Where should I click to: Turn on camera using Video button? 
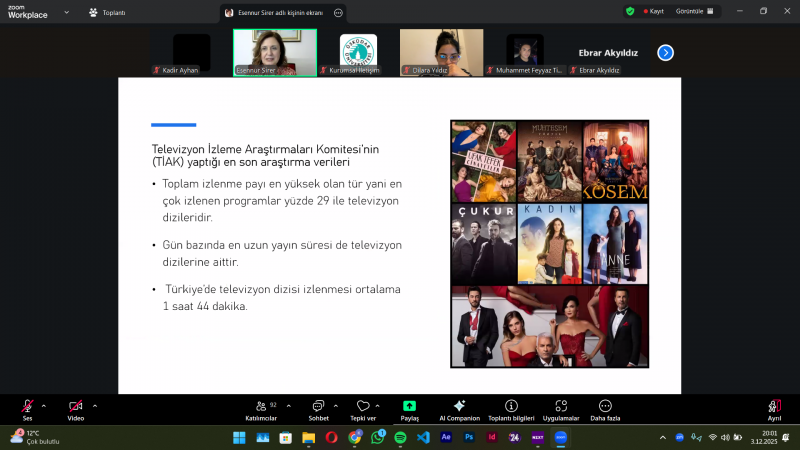(x=75, y=407)
